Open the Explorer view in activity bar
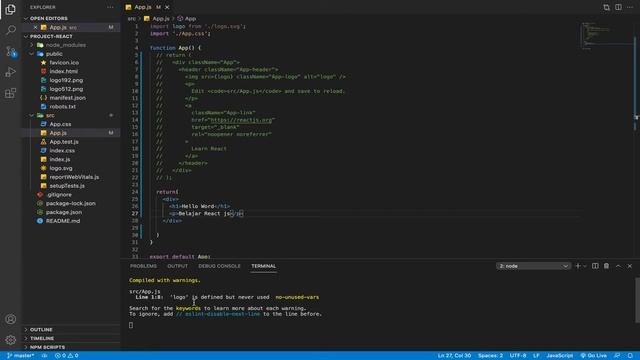Image resolution: width=640 pixels, height=360 pixels. (11, 9)
